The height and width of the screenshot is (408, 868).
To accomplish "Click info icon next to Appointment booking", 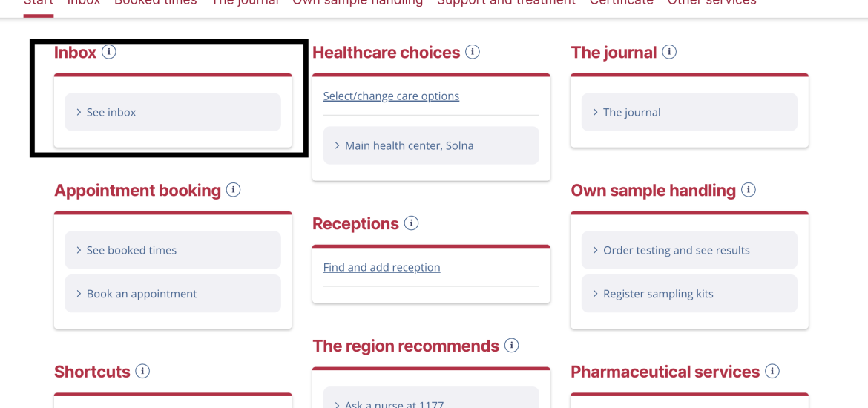I will point(234,190).
